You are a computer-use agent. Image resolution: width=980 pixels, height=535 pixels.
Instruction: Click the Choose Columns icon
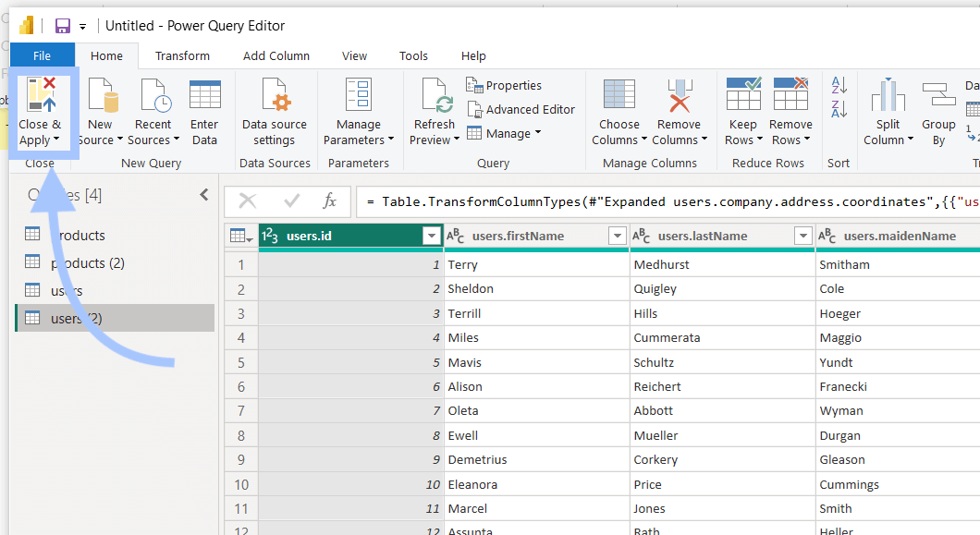click(x=619, y=95)
